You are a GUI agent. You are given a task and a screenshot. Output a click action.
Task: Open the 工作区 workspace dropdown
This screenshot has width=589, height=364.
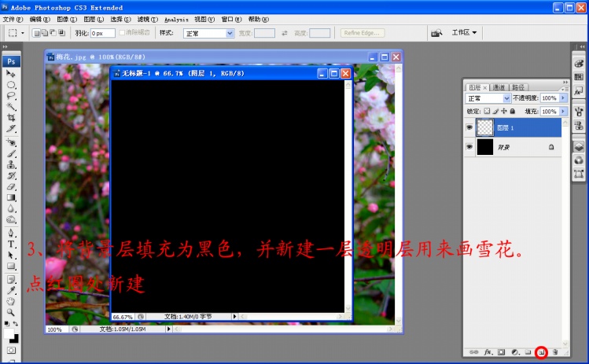[x=464, y=33]
